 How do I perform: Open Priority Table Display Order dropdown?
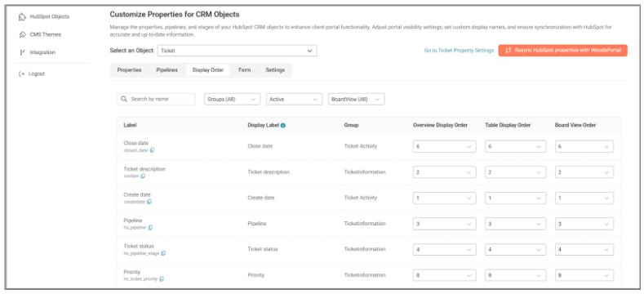516,275
